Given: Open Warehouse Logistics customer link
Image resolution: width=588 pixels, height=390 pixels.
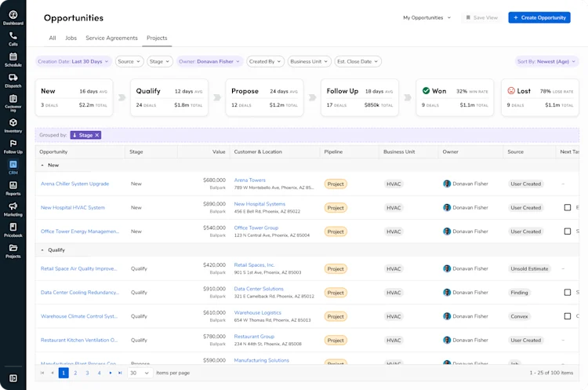Looking at the screenshot, I should [x=258, y=312].
